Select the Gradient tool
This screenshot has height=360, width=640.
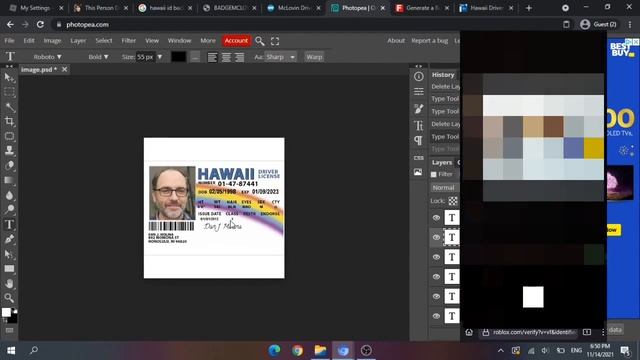[9, 180]
